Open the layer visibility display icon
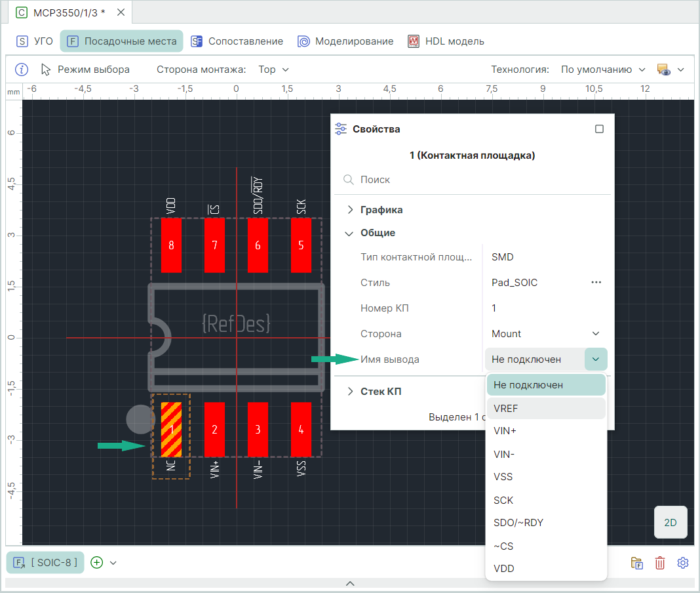The width and height of the screenshot is (700, 593). point(663,70)
